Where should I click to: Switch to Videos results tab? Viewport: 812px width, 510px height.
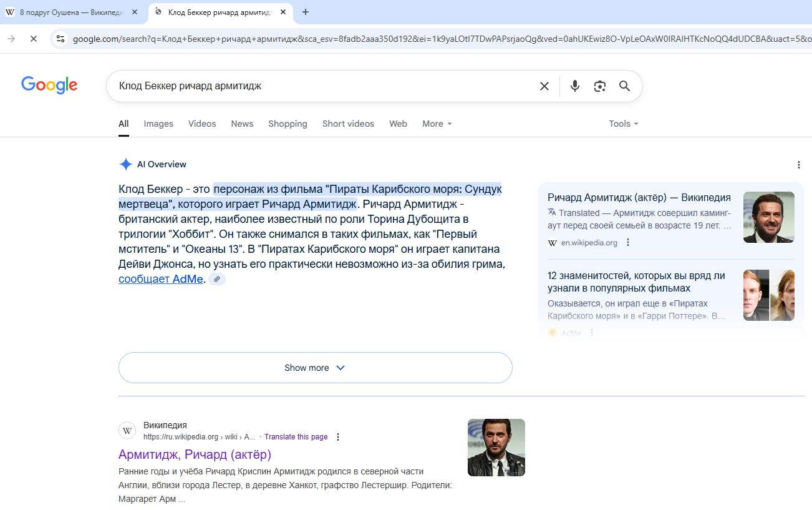click(202, 124)
